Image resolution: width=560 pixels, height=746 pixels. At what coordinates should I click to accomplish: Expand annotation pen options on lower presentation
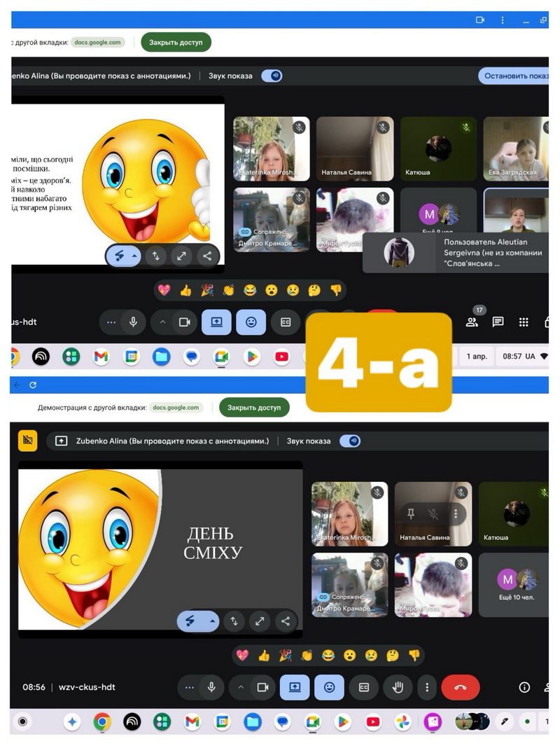[213, 621]
